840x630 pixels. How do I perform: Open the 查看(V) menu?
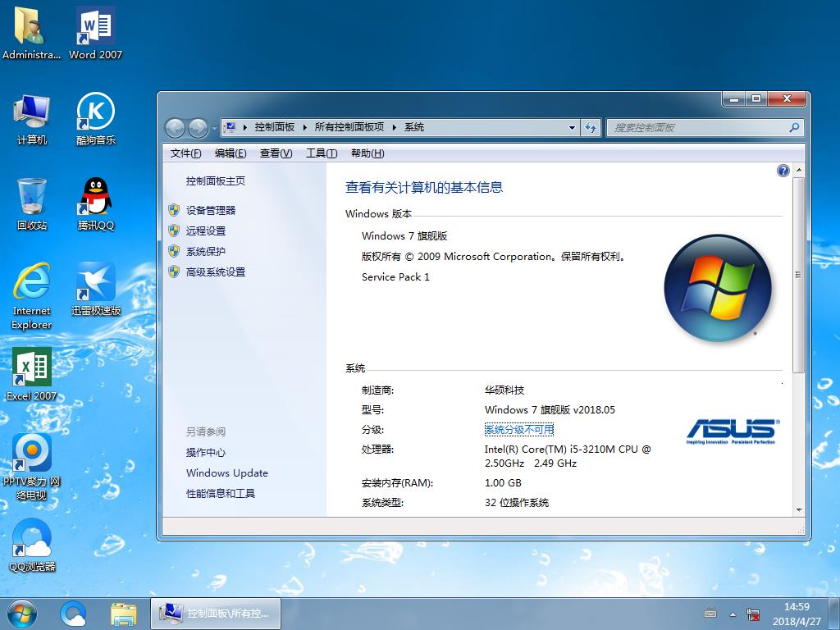(x=276, y=153)
